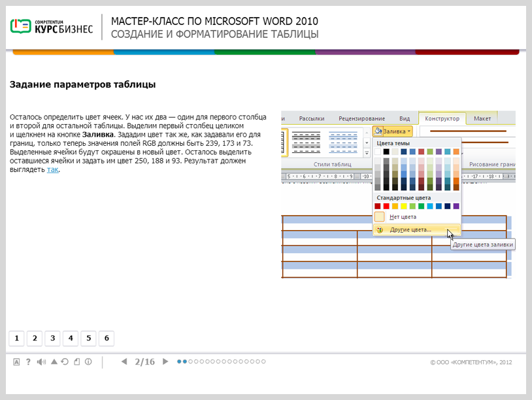This screenshot has width=532, height=400.
Task: Pick dark red in standard colors
Action: coord(378,207)
